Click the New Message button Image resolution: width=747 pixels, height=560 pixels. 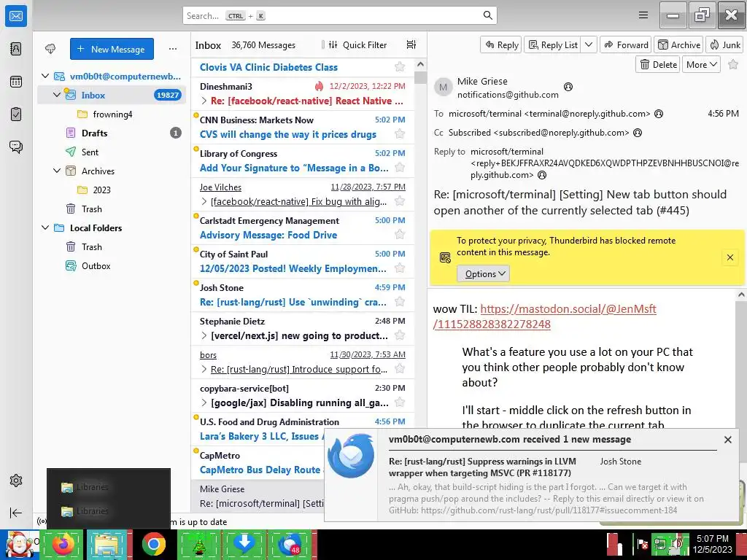tap(112, 49)
